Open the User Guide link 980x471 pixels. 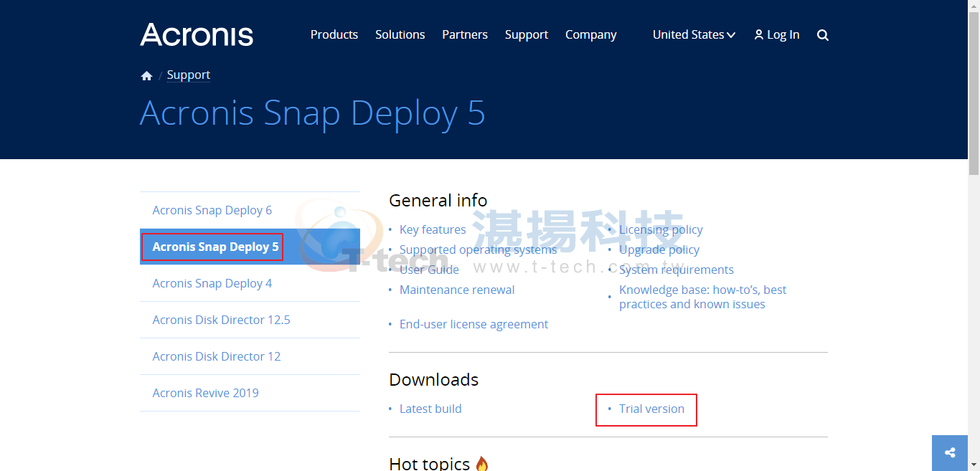click(429, 270)
